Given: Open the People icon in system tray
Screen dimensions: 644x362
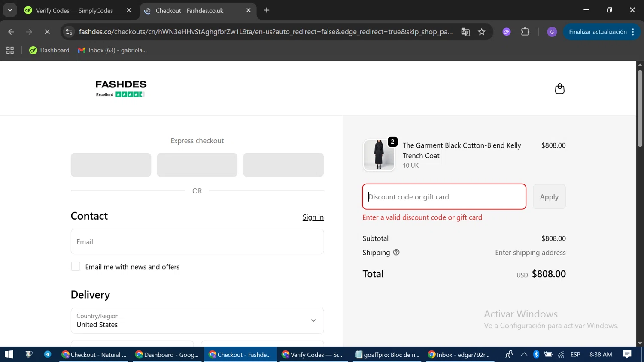Looking at the screenshot, I should 509,354.
